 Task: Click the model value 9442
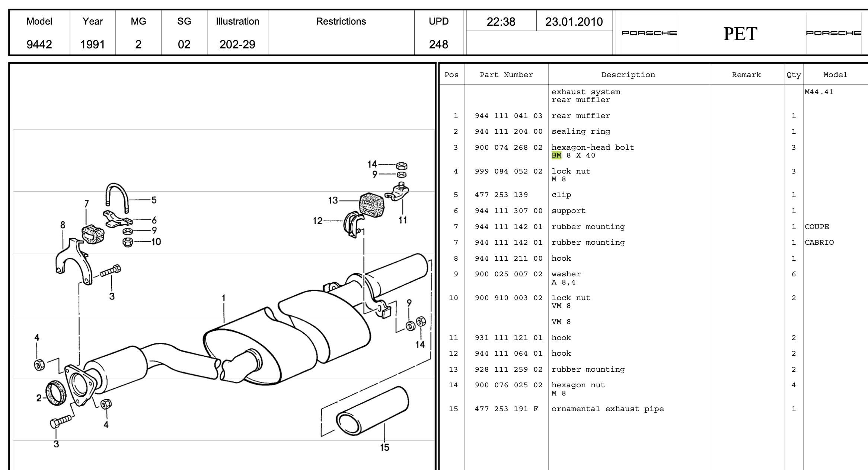(x=39, y=44)
